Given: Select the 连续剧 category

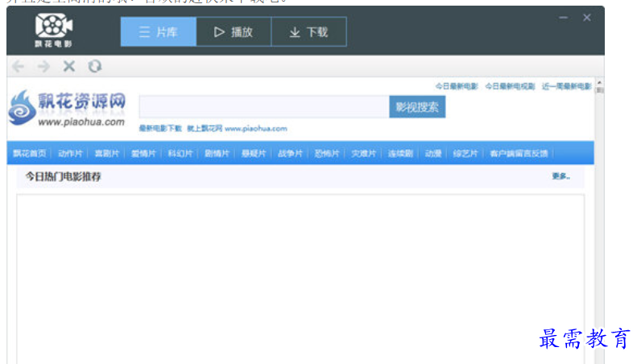Looking at the screenshot, I should tap(400, 153).
